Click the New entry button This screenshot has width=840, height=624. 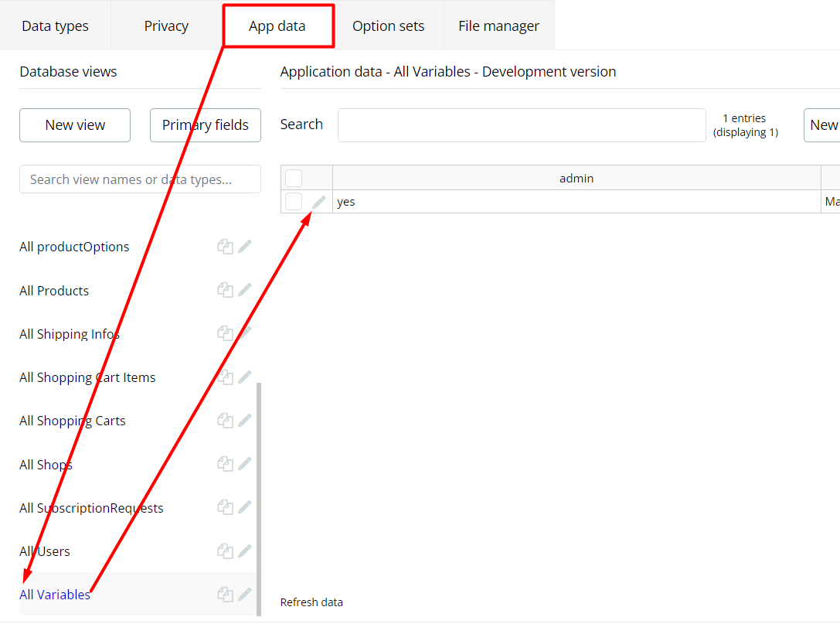pyautogui.click(x=822, y=125)
